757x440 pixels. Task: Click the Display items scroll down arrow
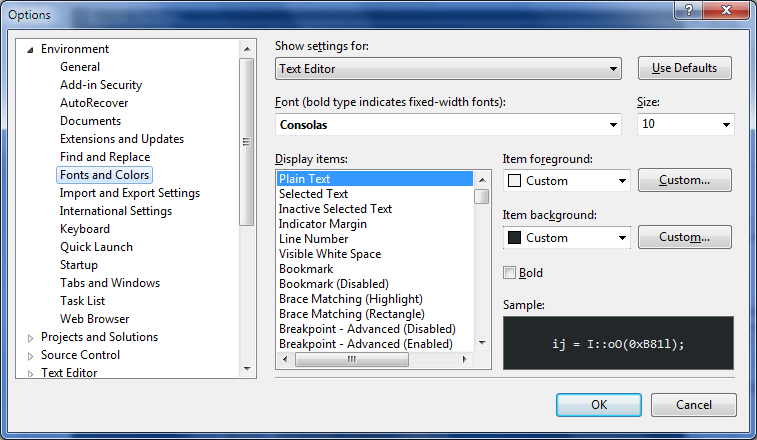click(482, 342)
